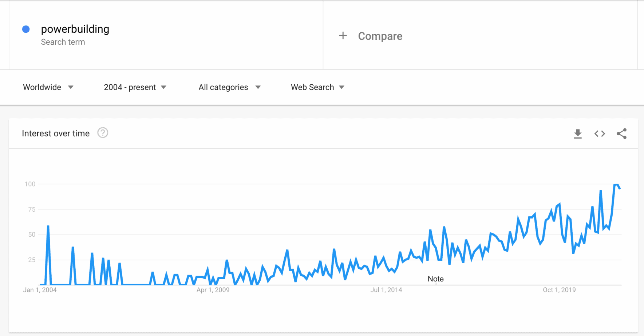Open the Interest over time help icon
This screenshot has width=644, height=336.
tap(103, 133)
